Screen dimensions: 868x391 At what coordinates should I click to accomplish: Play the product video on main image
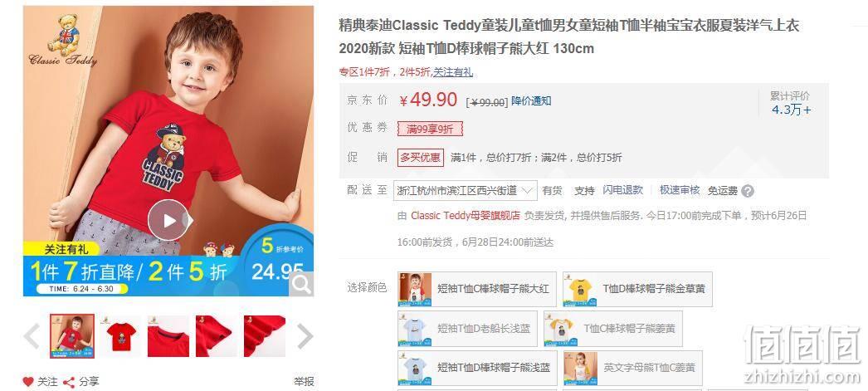pos(168,220)
